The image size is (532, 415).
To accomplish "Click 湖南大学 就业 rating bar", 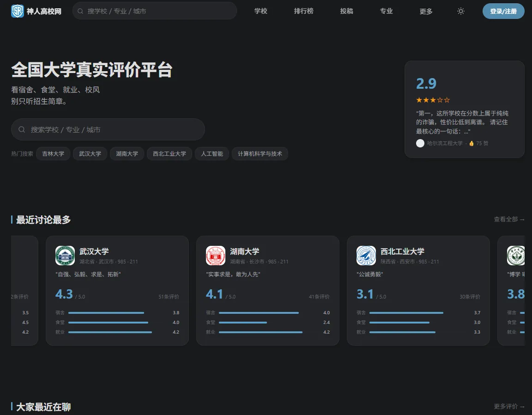I will point(260,332).
